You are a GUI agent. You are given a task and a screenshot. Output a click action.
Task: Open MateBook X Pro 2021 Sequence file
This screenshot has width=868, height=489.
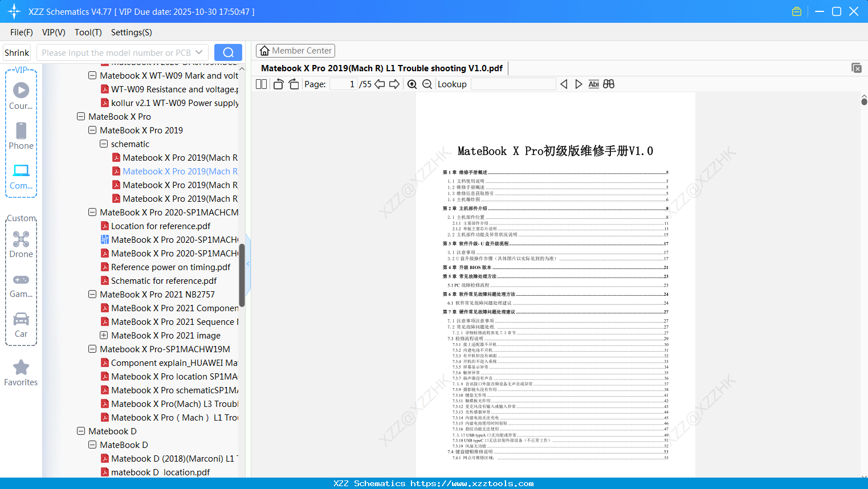coord(174,321)
